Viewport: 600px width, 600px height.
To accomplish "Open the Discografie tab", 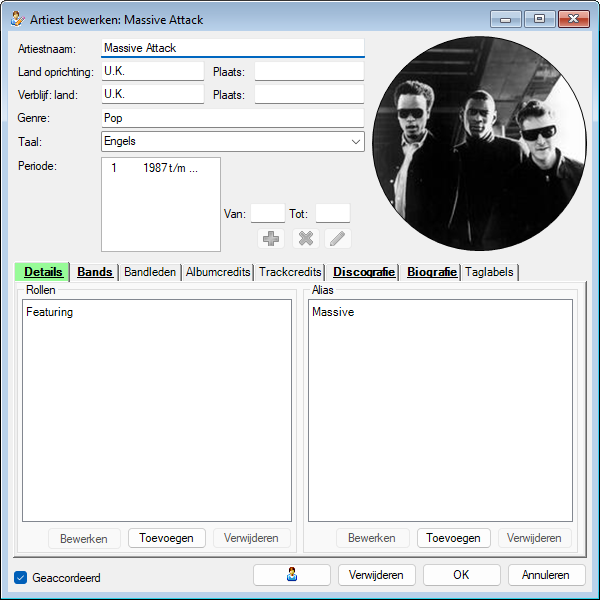I will (x=363, y=272).
